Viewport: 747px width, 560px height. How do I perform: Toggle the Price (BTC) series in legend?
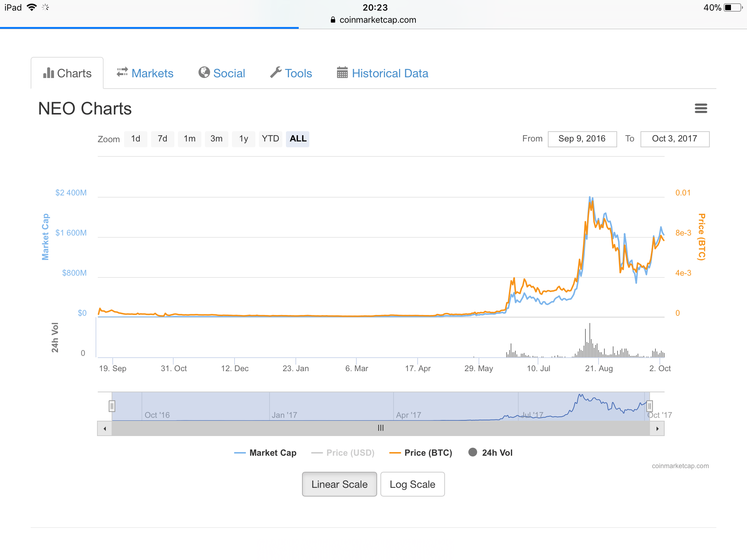(x=421, y=453)
